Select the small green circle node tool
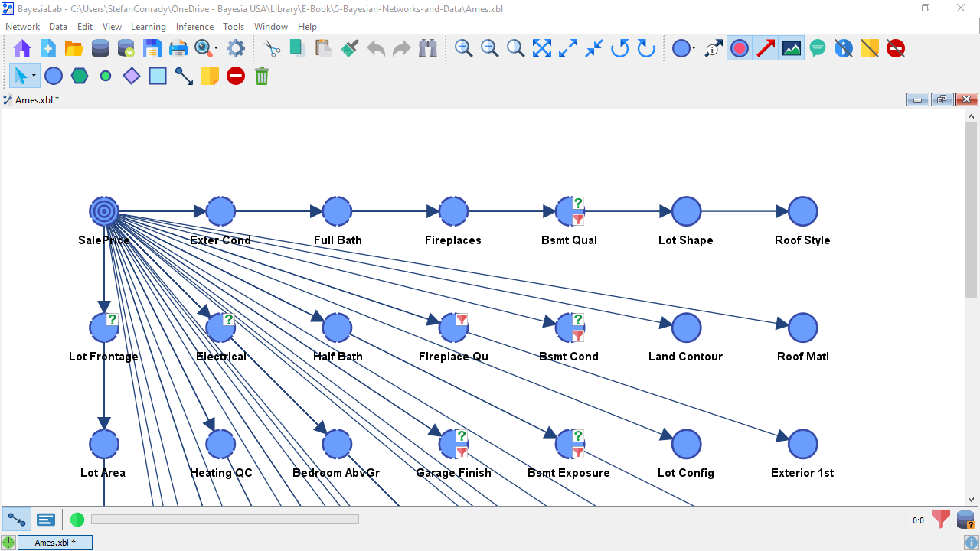The height and width of the screenshot is (551, 980). [x=106, y=76]
